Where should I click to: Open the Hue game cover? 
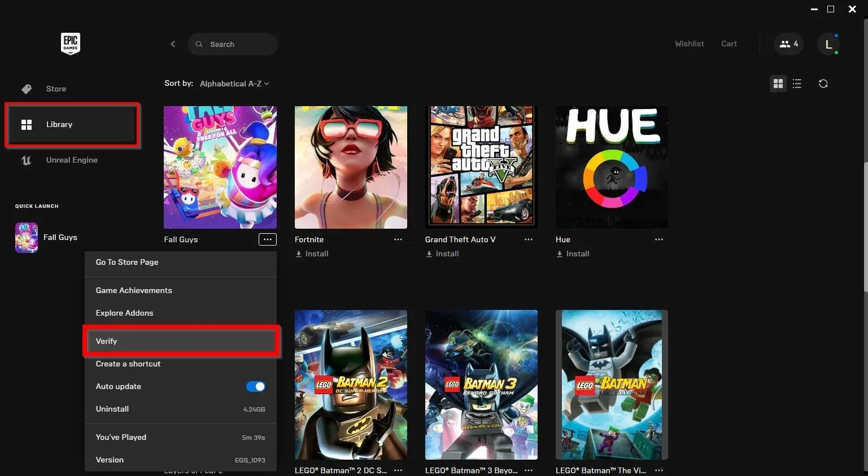pos(612,167)
